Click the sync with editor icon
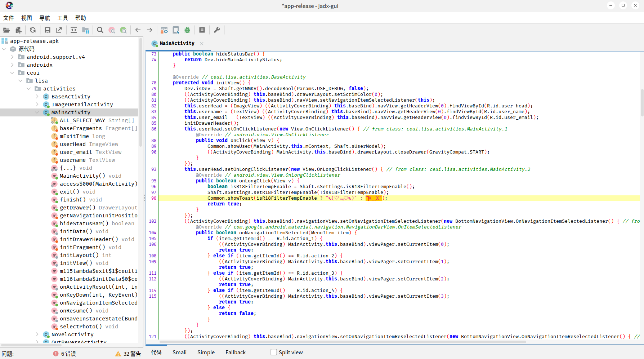Screen dimensions: 644x359 tap(74, 30)
